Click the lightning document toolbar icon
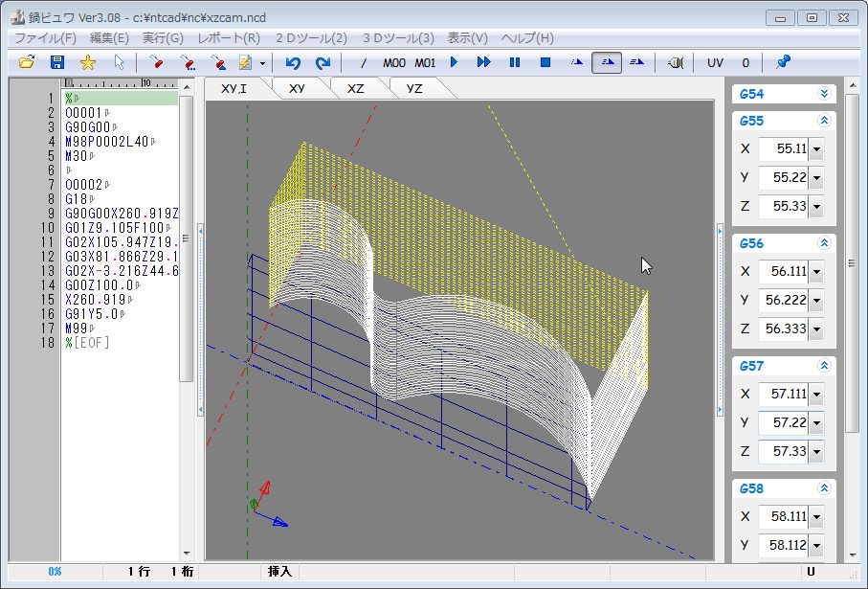The height and width of the screenshot is (589, 868). 245,62
